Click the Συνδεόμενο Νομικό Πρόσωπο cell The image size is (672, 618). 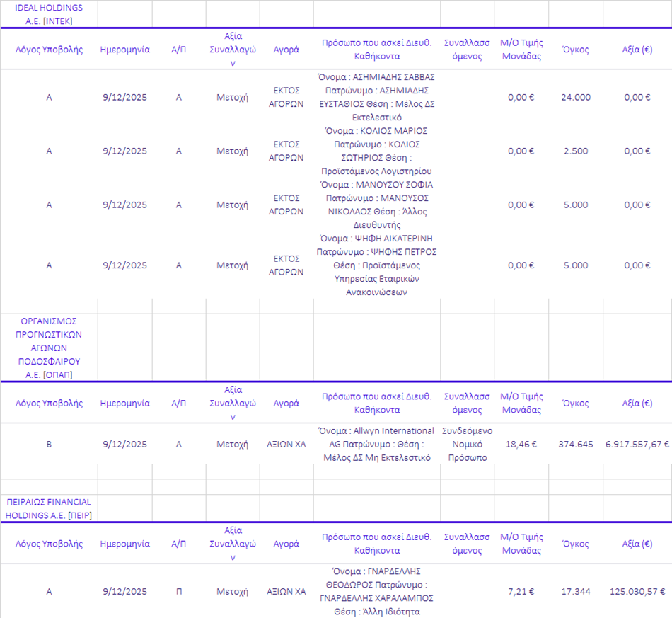pos(467,444)
